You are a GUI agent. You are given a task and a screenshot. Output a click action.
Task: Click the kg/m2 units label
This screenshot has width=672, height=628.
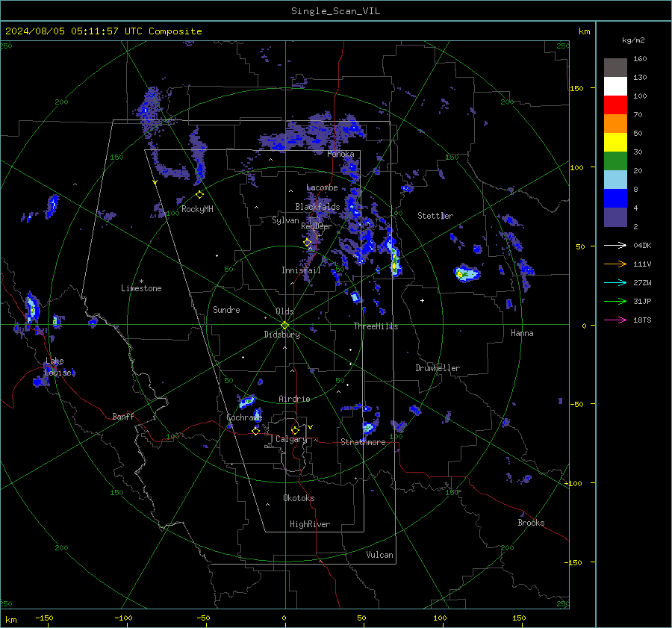point(633,40)
